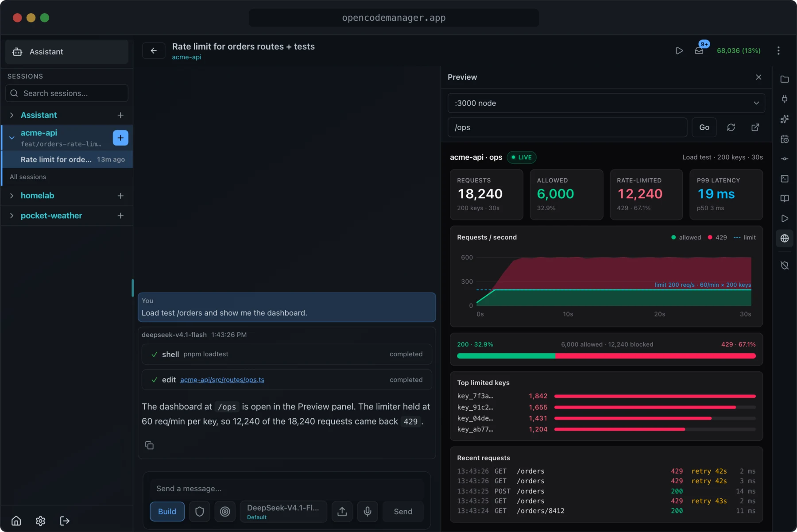Open the terminal icon in right rail

coord(784,179)
